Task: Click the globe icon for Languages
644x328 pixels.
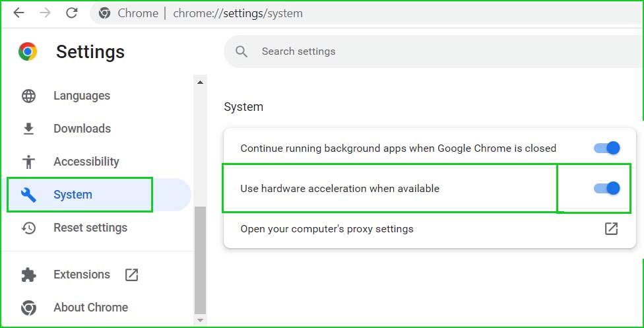Action: 28,96
